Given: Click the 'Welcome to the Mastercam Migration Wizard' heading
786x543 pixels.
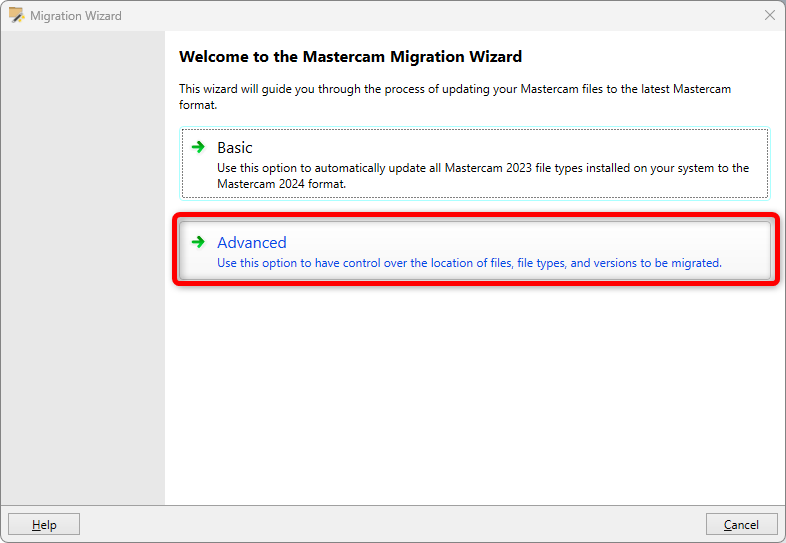Looking at the screenshot, I should coord(350,57).
